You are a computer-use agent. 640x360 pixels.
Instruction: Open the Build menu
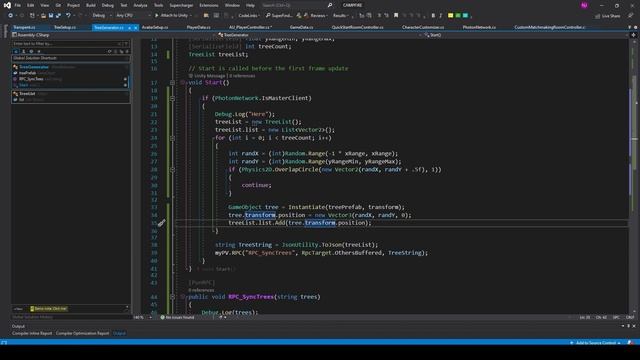pos(91,5)
